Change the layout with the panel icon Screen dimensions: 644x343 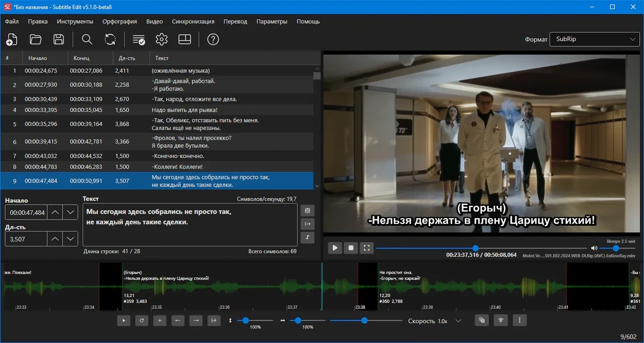(185, 39)
